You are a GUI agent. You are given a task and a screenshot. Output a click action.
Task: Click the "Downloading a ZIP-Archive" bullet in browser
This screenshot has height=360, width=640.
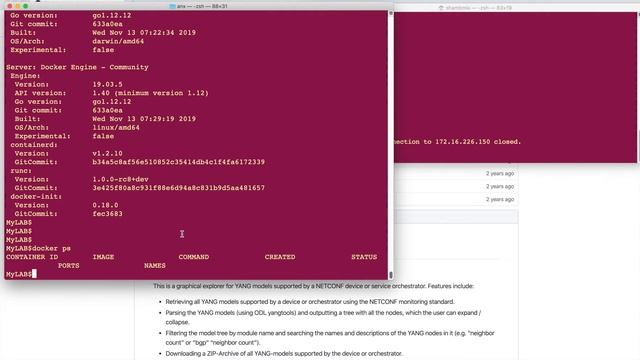[x=284, y=353]
